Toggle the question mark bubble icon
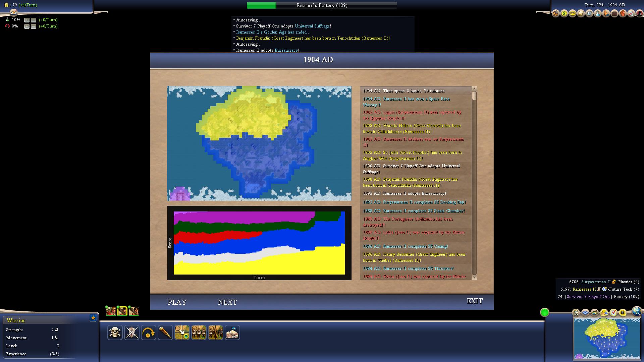The image size is (644, 362). point(623,313)
